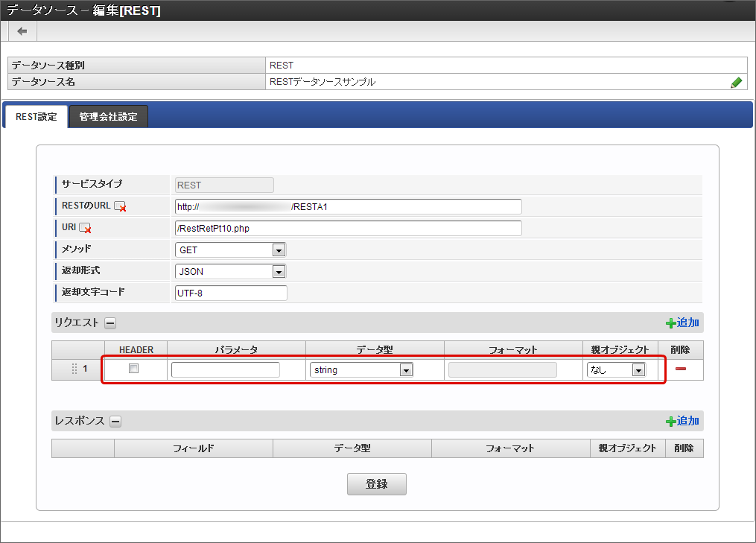Open the データ型 string dropdown
The height and width of the screenshot is (543, 756).
coord(361,370)
